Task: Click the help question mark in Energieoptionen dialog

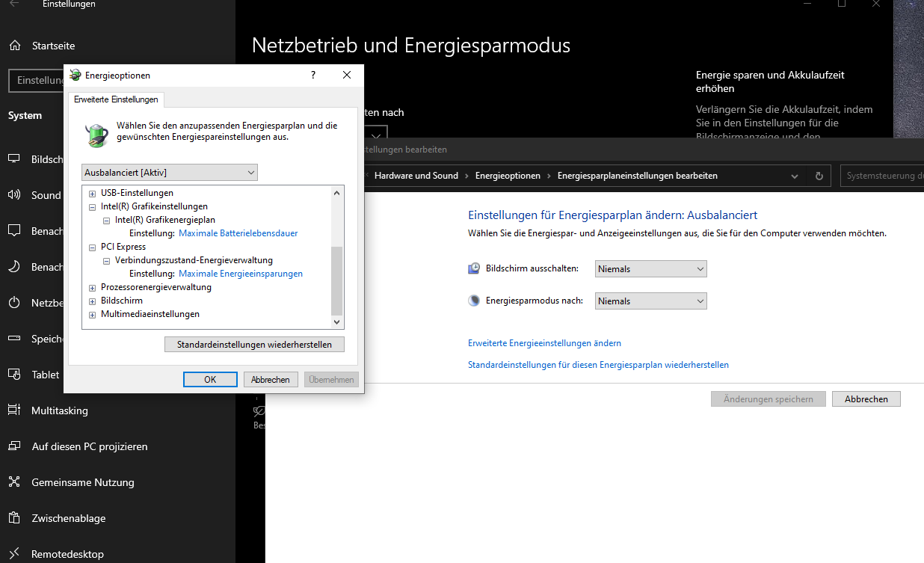Action: (313, 75)
